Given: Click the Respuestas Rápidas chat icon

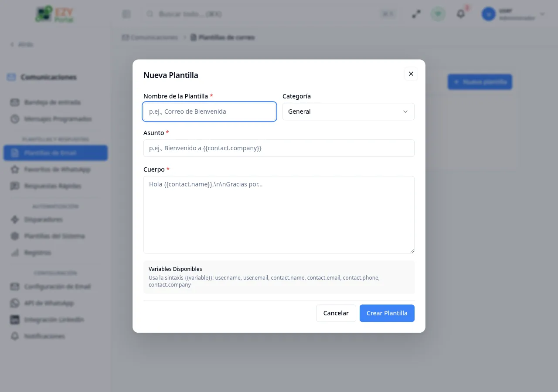Looking at the screenshot, I should 15,186.
